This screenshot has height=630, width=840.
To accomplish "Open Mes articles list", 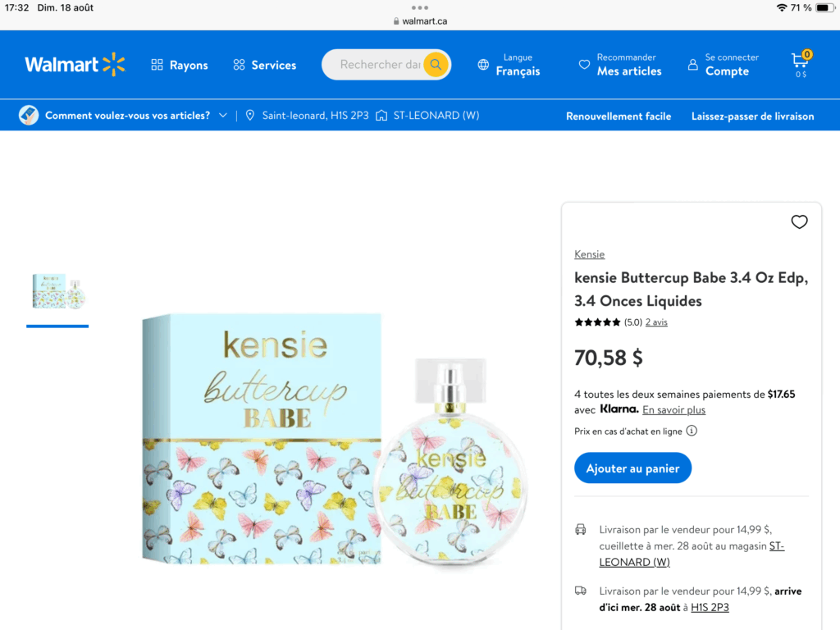I will (x=628, y=71).
